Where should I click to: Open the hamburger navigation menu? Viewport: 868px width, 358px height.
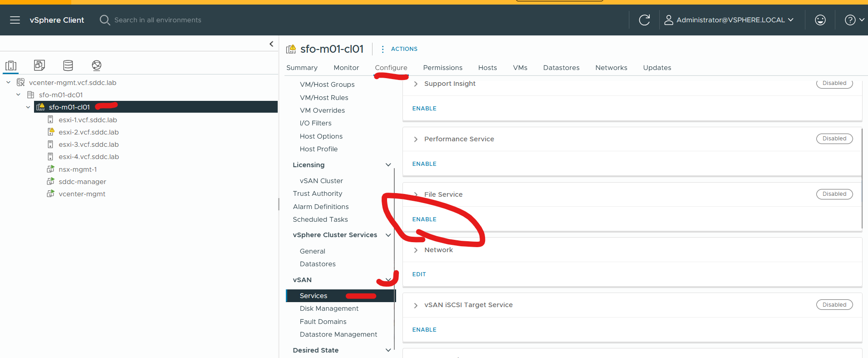15,20
